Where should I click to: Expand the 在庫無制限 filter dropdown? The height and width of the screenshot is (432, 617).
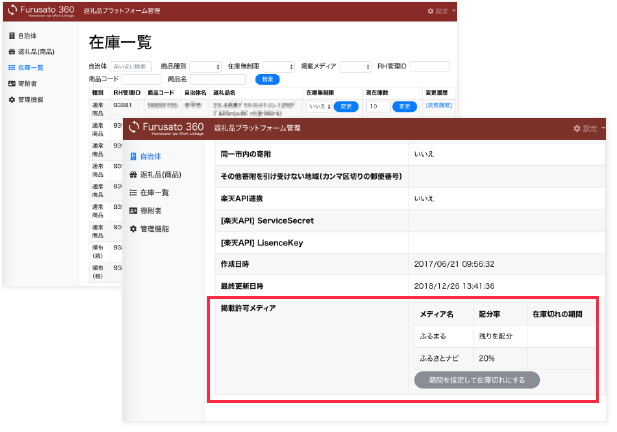click(x=279, y=66)
